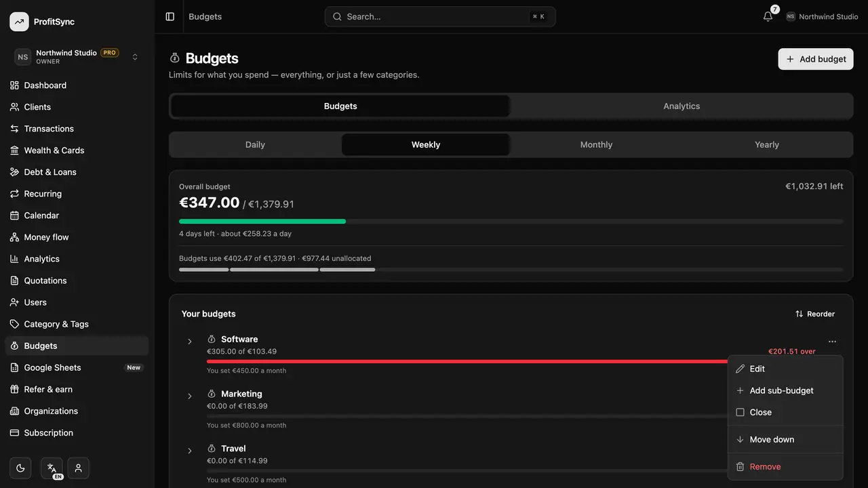This screenshot has width=868, height=488.
Task: Open Subscription page
Action: [77, 432]
